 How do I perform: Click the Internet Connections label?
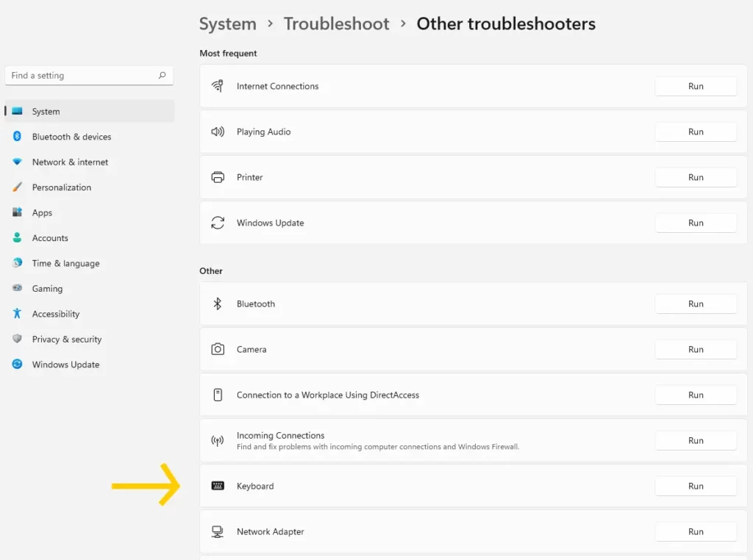[277, 87]
